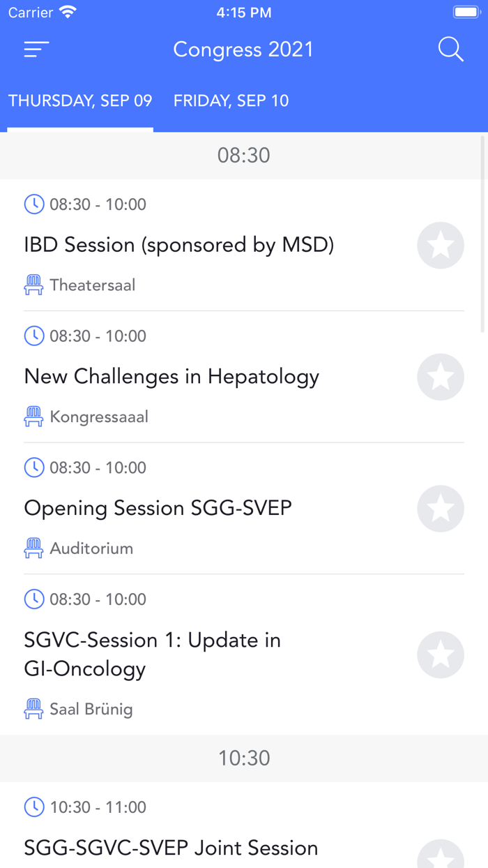Click the Saal Brünig room chair icon
The height and width of the screenshot is (868, 488).
coord(33,709)
